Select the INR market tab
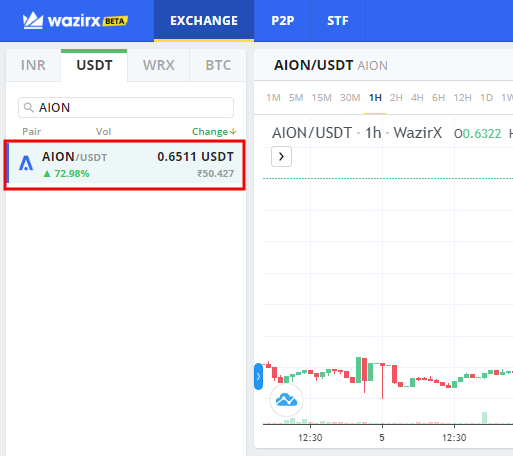513x456 pixels. tap(33, 65)
